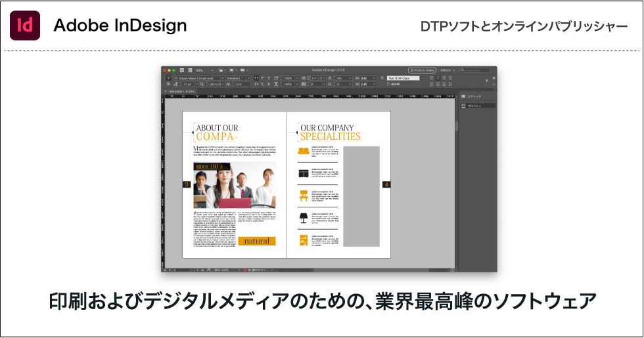644x338 pixels.
Task: Open the Properties panel (プロパティ)
Action: (478, 106)
